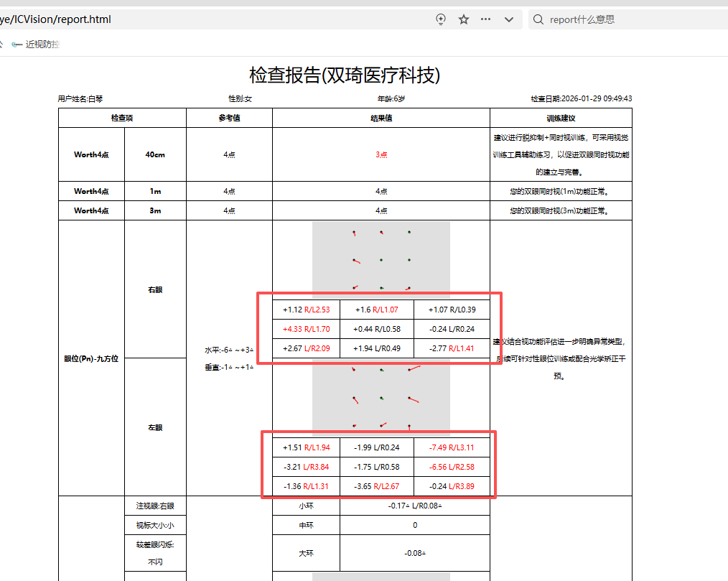Select the -3.65 R/L2.67 result cell
The width and height of the screenshot is (728, 581).
coord(376,486)
